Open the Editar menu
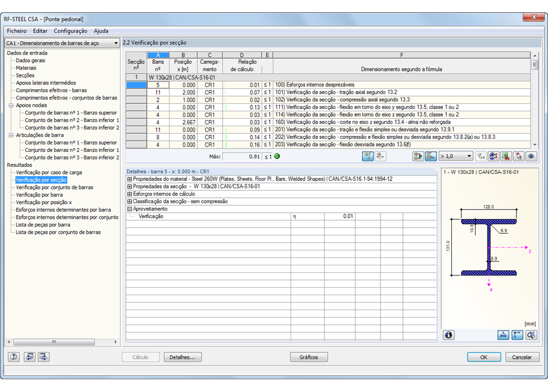The image size is (548, 392). click(40, 30)
